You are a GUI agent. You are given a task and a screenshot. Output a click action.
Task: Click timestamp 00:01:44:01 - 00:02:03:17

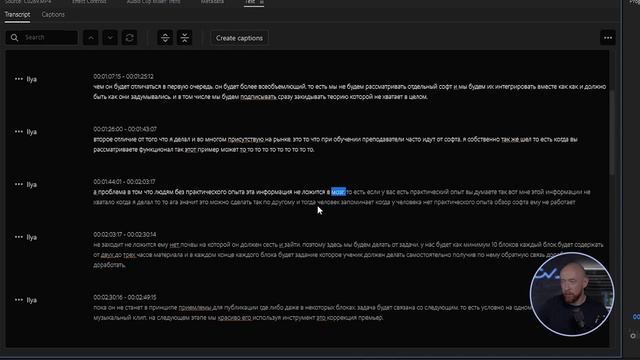point(124,182)
